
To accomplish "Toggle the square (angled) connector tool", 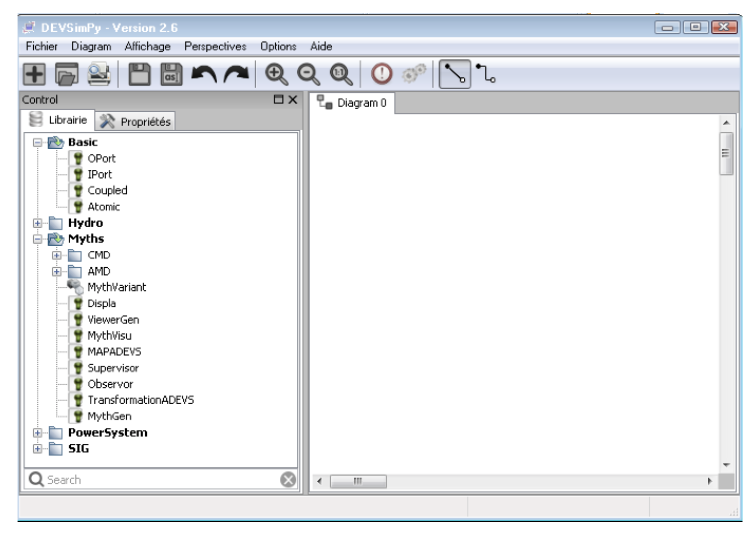I will (x=486, y=74).
